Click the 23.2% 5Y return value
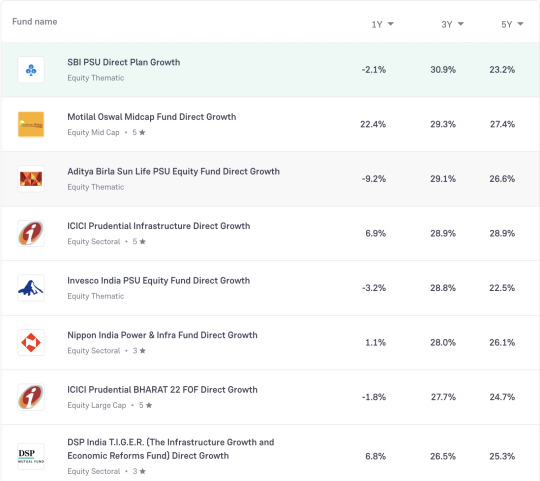 point(502,70)
